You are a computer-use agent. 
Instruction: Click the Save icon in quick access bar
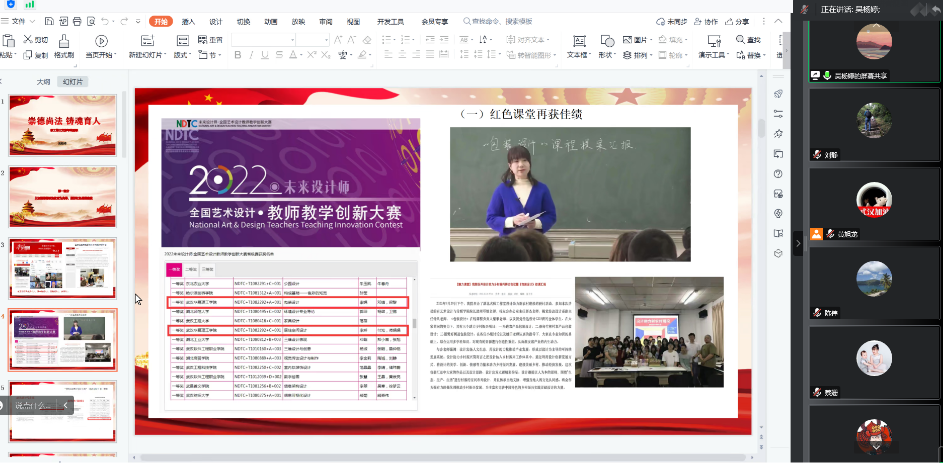(x=48, y=20)
